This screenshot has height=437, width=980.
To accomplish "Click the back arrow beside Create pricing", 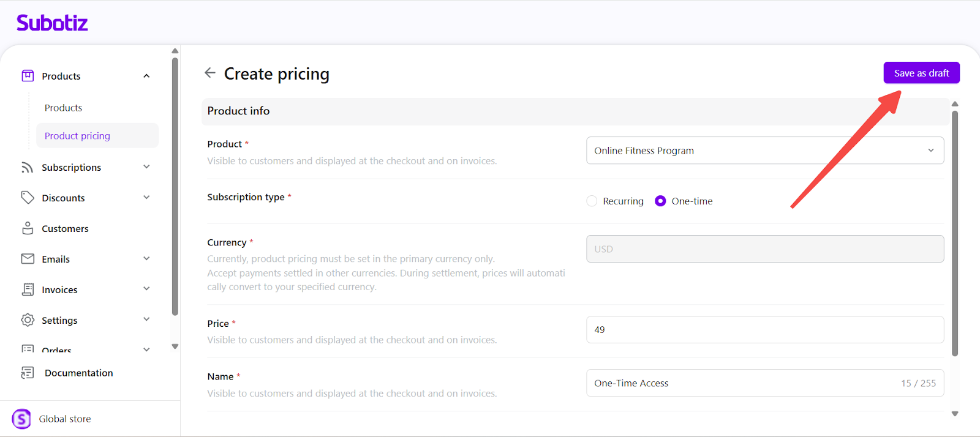I will (210, 73).
